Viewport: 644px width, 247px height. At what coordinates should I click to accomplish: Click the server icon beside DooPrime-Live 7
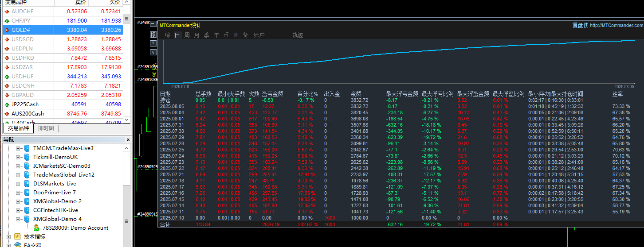(x=27, y=192)
